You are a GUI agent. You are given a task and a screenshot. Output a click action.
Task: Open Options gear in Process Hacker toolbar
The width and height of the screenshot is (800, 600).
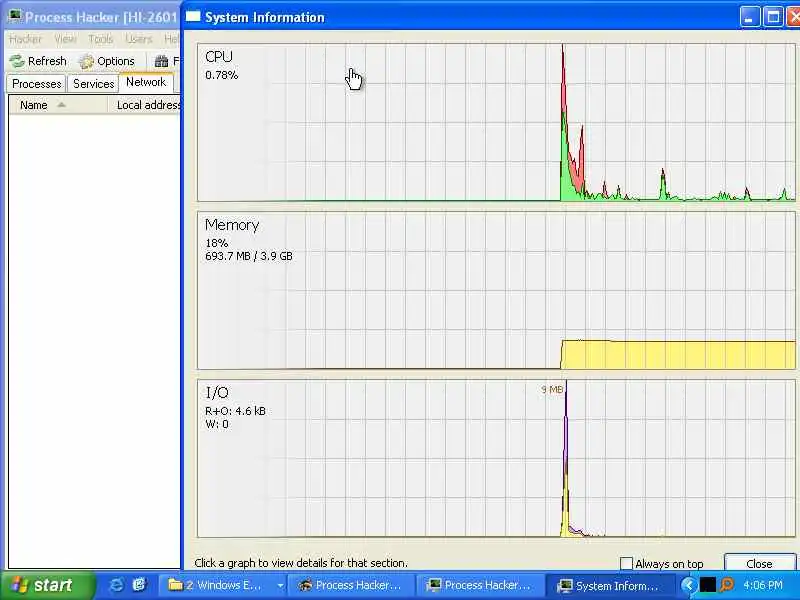pos(86,62)
